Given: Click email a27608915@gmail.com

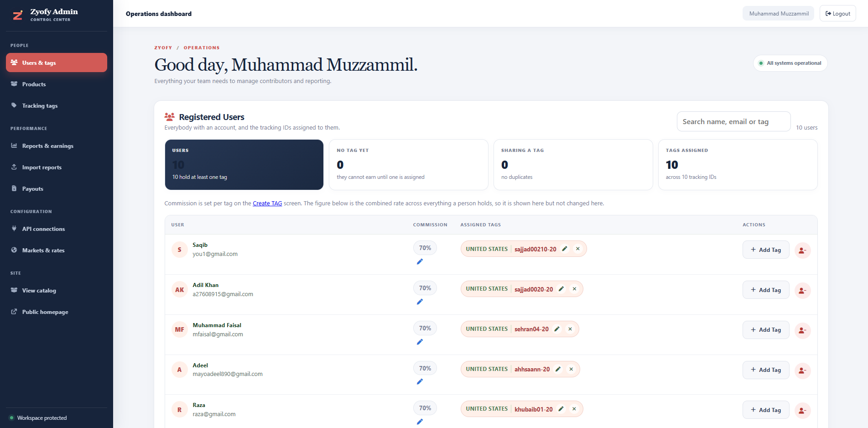Looking at the screenshot, I should (x=223, y=294).
